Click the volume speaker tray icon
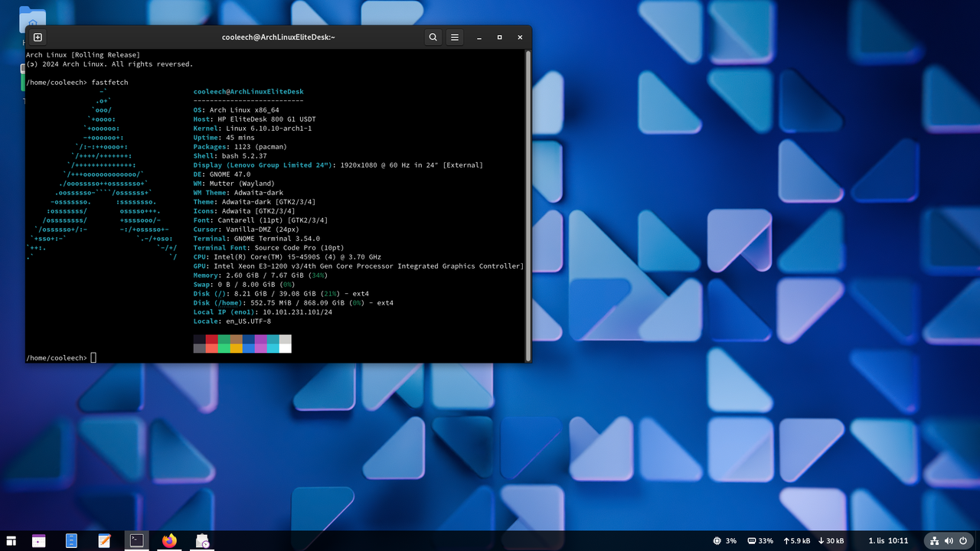 [x=949, y=541]
